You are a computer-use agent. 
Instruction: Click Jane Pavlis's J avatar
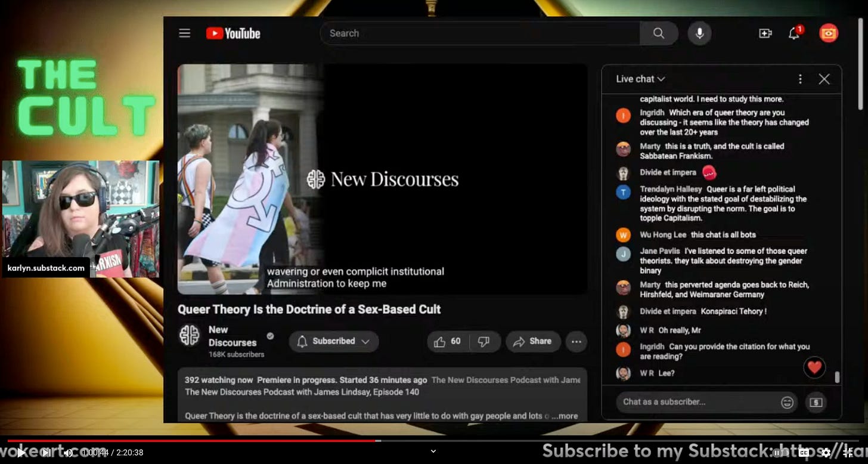623,254
